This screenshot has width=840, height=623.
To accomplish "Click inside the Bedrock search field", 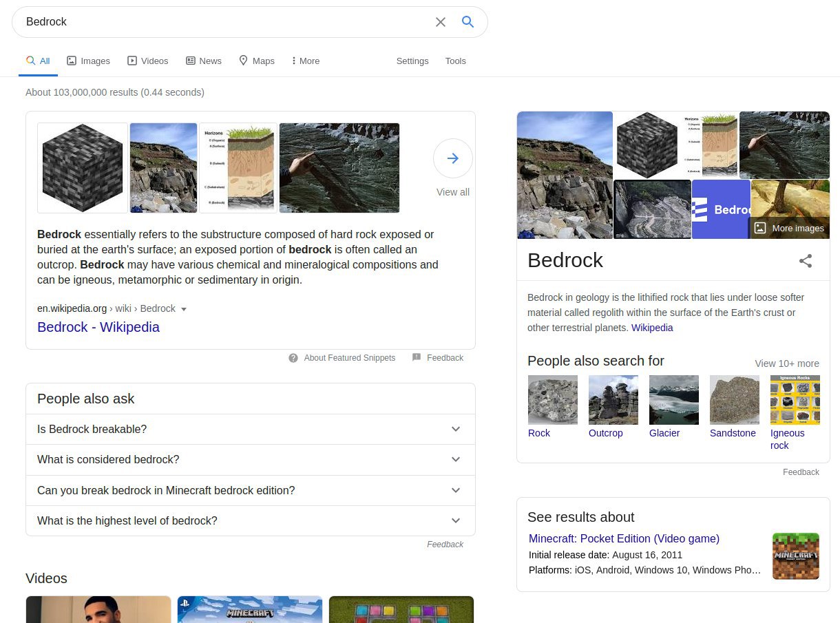I will click(220, 22).
